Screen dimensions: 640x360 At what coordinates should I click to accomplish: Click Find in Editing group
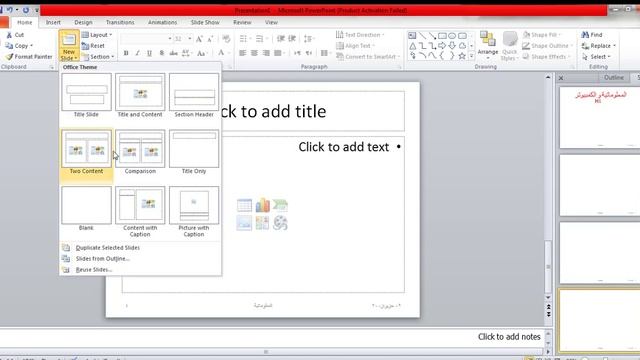click(x=592, y=35)
